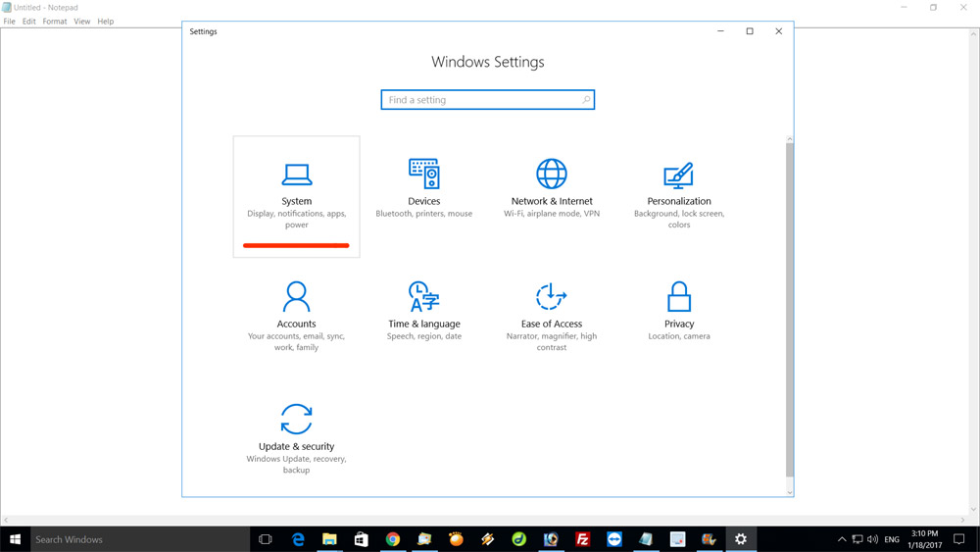The width and height of the screenshot is (980, 552).
Task: Maximize the Settings window
Action: (750, 31)
